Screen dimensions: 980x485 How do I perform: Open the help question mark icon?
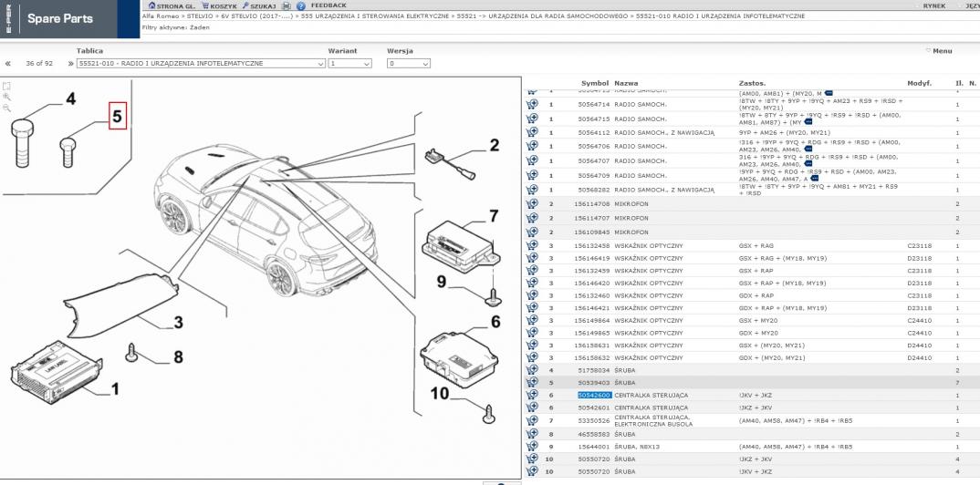pos(300,5)
